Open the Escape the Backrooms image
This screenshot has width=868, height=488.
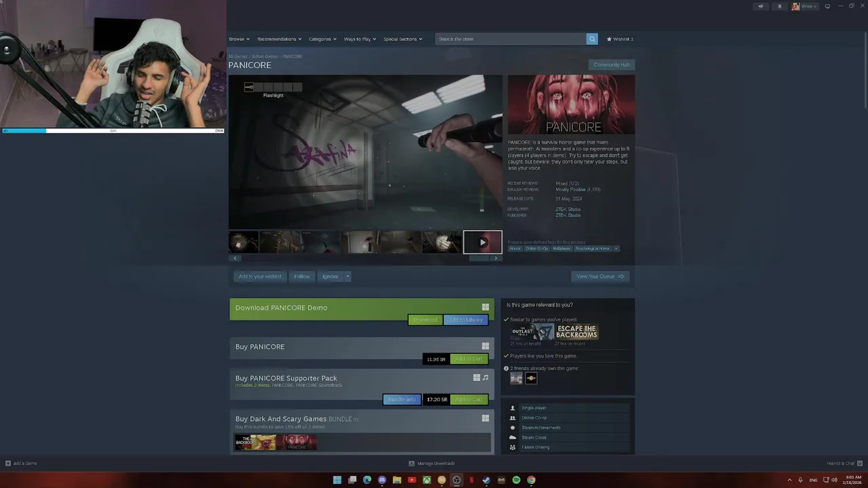pyautogui.click(x=577, y=332)
